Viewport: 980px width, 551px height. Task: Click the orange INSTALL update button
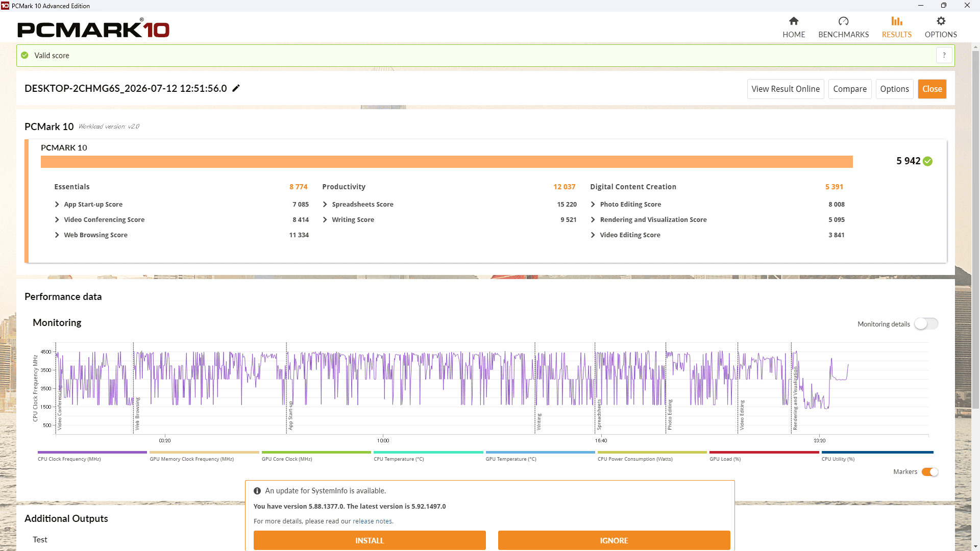point(370,540)
